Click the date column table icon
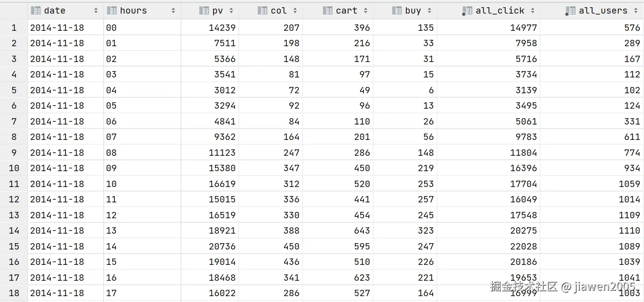This screenshot has width=644, height=302. 36,10
